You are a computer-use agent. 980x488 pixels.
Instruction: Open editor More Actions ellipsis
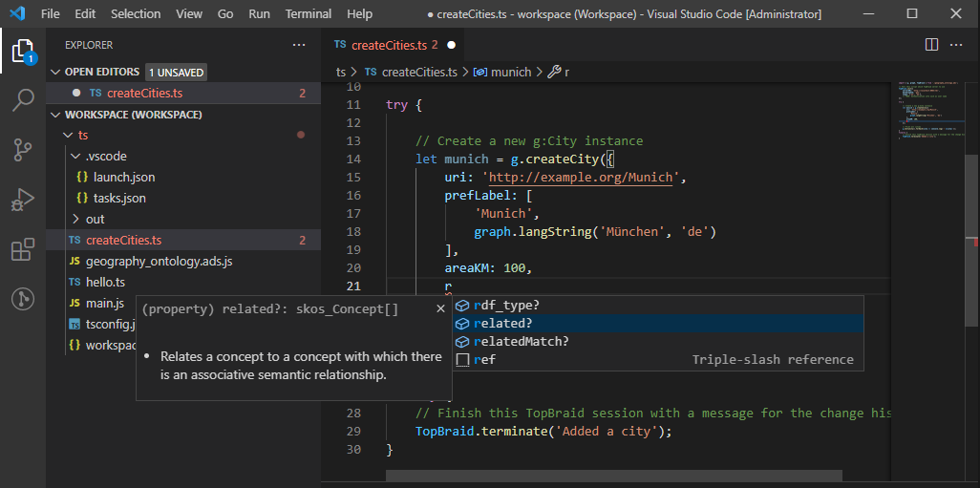click(958, 45)
